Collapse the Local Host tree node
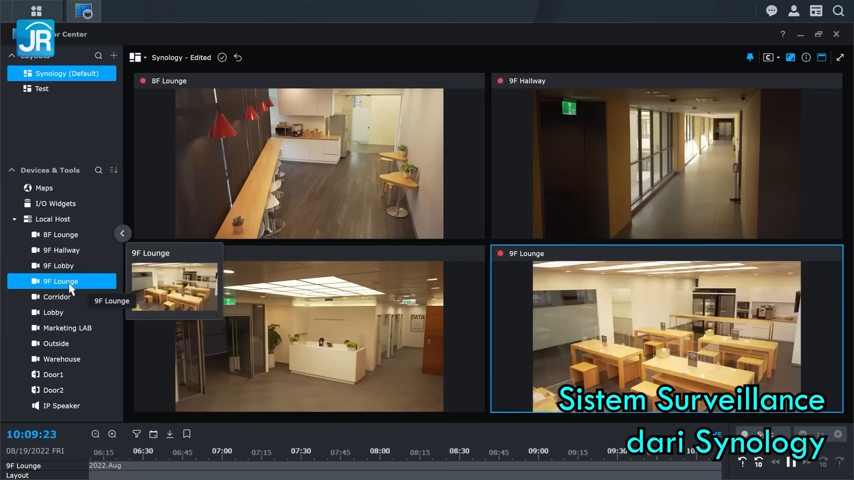 coord(15,219)
